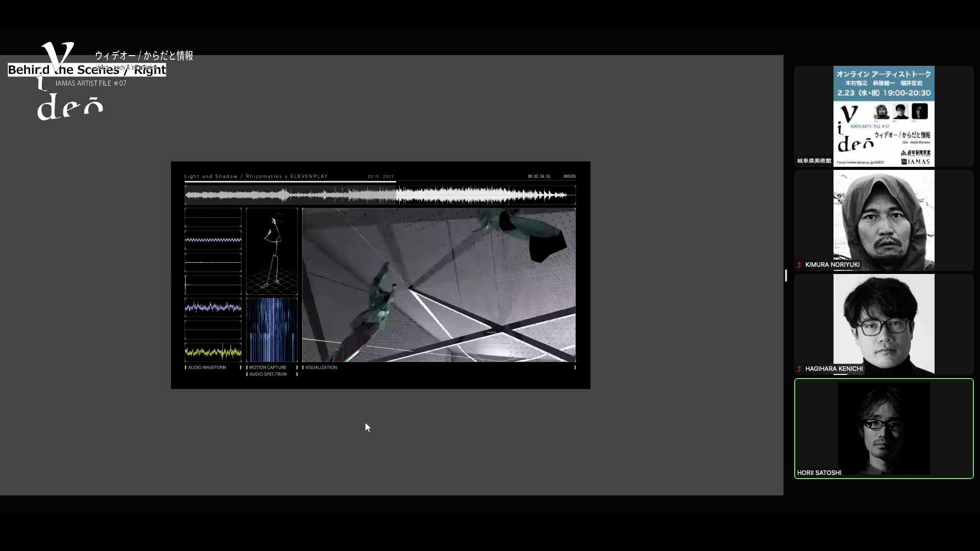This screenshot has width=980, height=551.
Task: Click the HORII SATOSHI name label
Action: pyautogui.click(x=819, y=473)
